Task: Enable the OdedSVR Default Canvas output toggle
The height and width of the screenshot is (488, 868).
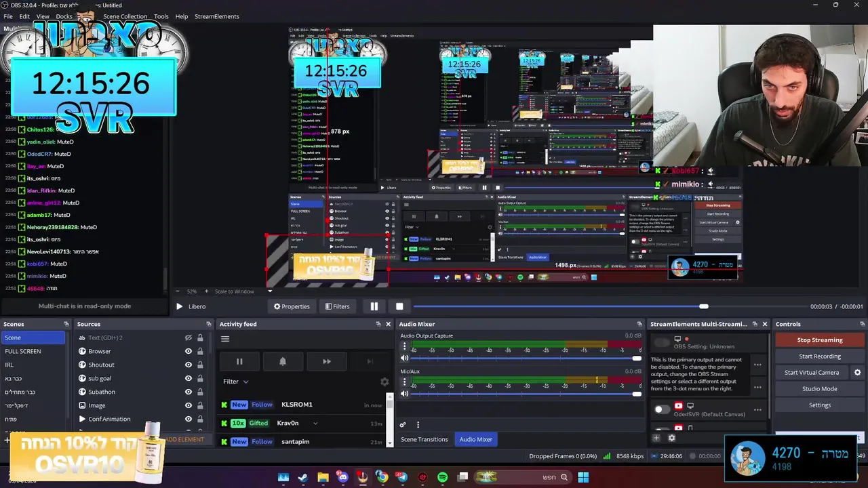Action: 661,409
